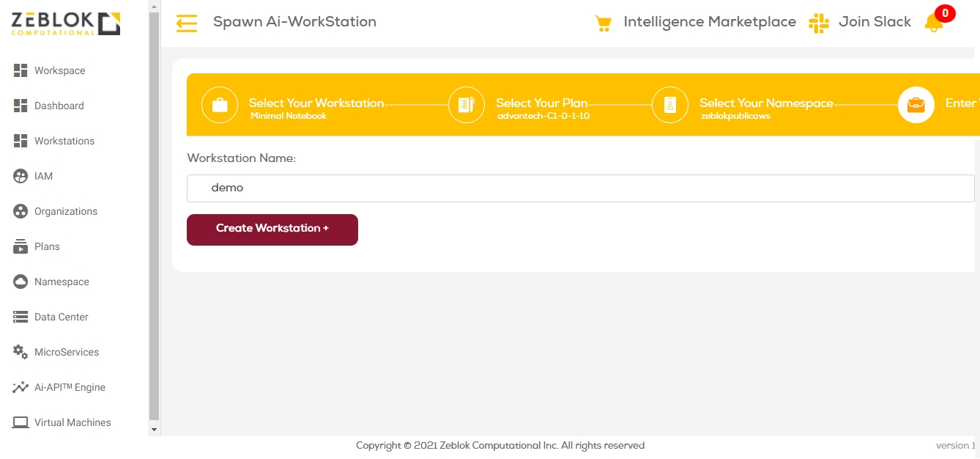Open Workspace from the sidebar
This screenshot has width=980, height=459.
coord(59,70)
